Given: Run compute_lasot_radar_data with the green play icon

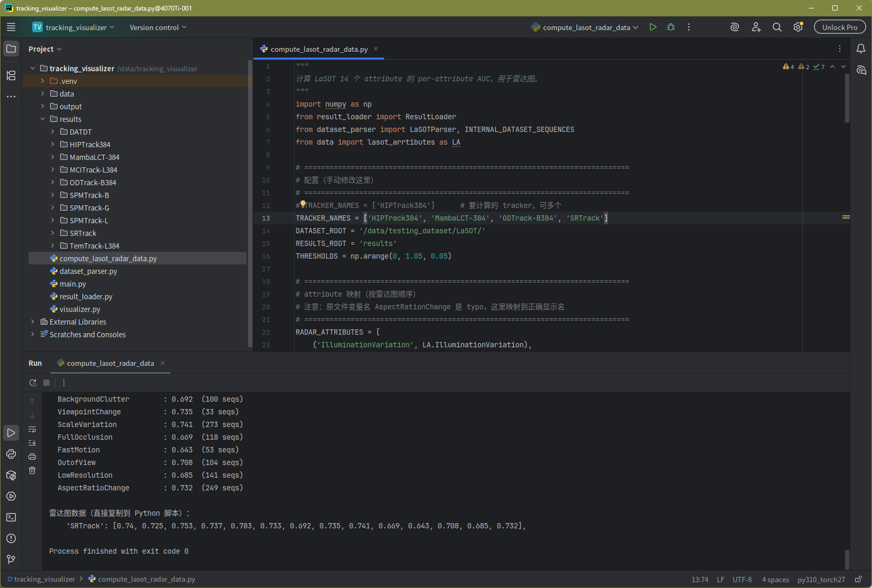Looking at the screenshot, I should click(x=653, y=27).
